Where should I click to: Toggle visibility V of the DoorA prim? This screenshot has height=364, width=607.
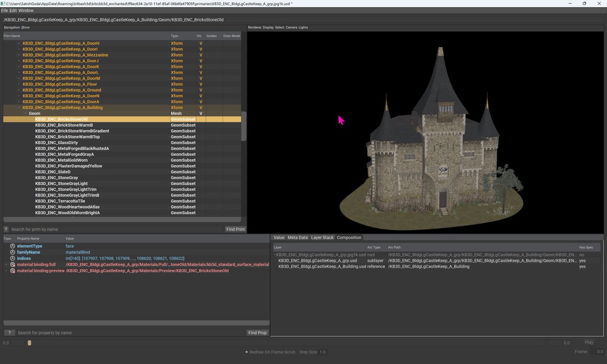click(x=201, y=102)
